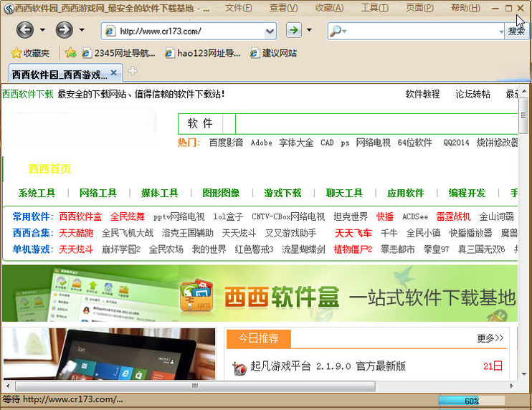The height and width of the screenshot is (410, 532).
Task: Open the Go button dropdown arrow
Action: [x=310, y=30]
